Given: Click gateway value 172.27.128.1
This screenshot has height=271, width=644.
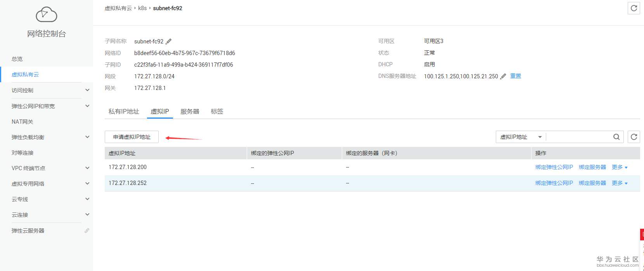Looking at the screenshot, I should (x=150, y=88).
